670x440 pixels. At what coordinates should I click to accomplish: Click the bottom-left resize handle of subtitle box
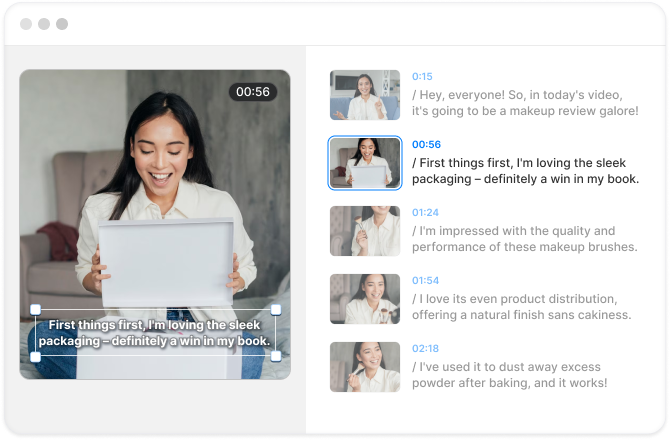tap(36, 356)
